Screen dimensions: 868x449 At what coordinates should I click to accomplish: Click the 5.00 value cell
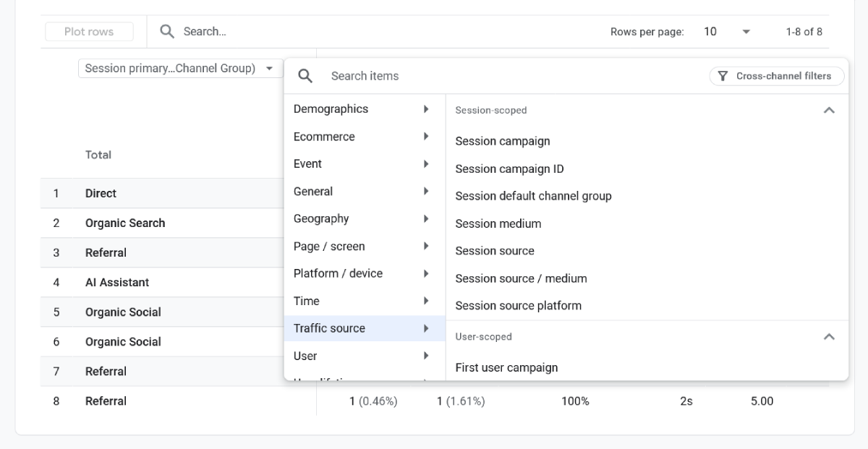pyautogui.click(x=762, y=401)
